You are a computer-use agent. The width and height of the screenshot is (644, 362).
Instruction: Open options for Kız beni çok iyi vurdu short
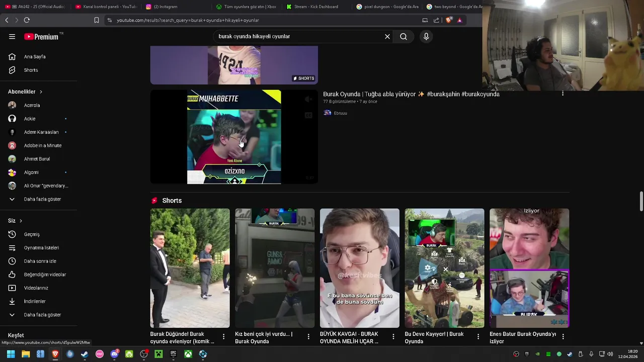309,336
